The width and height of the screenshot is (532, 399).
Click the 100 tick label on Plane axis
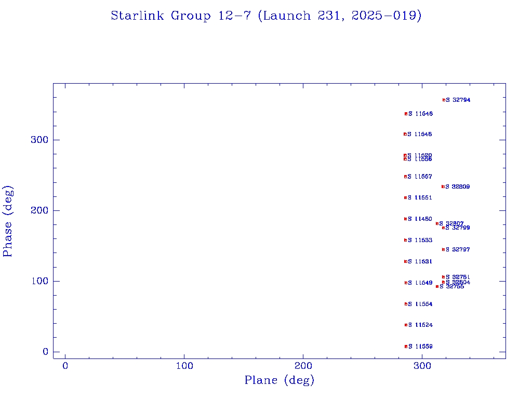[184, 366]
